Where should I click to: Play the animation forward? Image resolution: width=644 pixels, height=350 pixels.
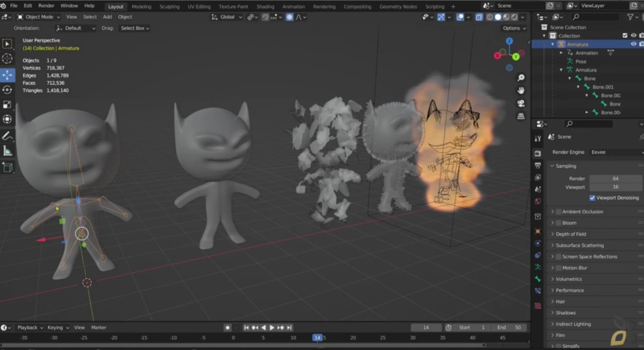click(x=272, y=328)
